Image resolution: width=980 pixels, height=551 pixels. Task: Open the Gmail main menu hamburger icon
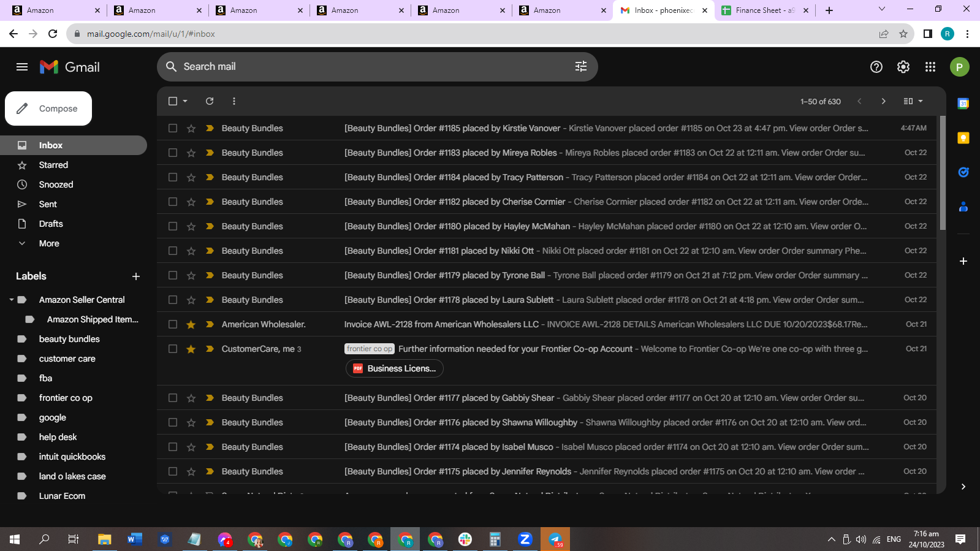click(x=22, y=67)
